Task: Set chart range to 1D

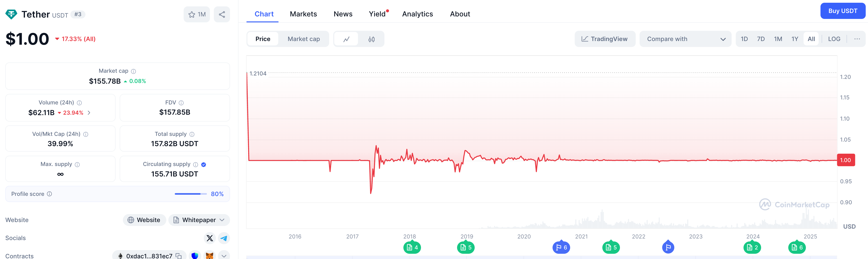Action: tap(744, 39)
